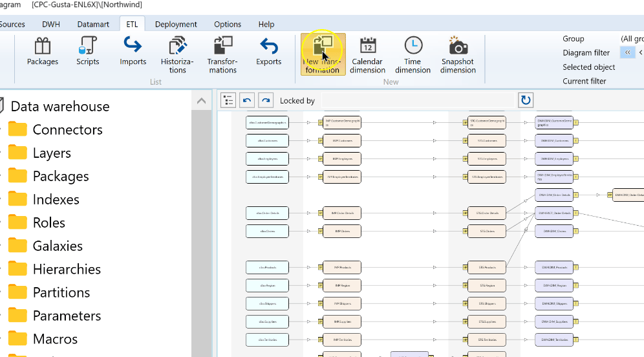Redo the last diagram action
The width and height of the screenshot is (644, 357).
click(x=266, y=100)
